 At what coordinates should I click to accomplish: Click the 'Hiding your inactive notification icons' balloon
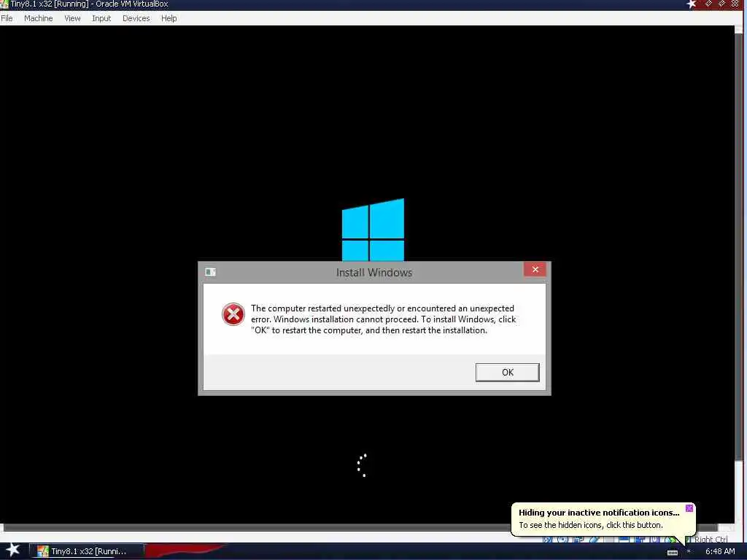click(599, 513)
